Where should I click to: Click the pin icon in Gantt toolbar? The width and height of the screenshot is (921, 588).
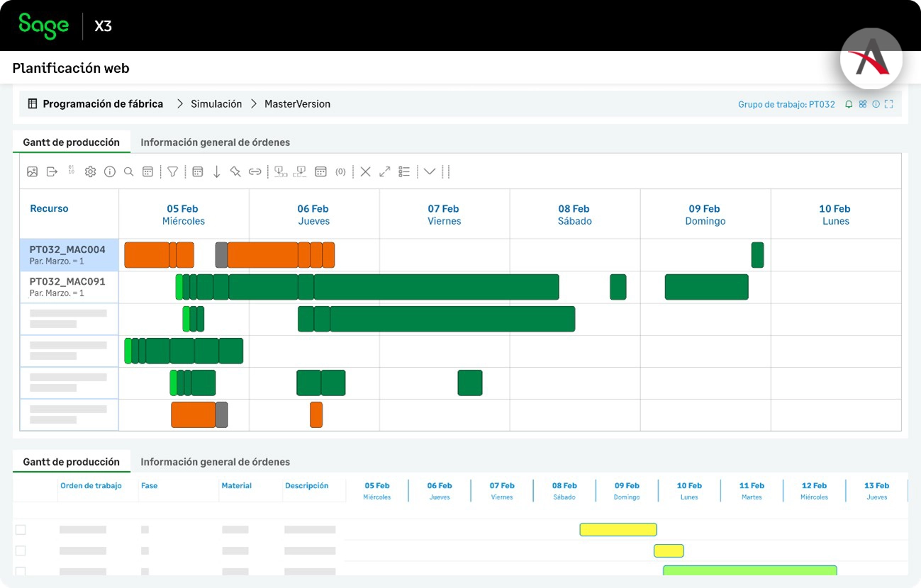(235, 171)
